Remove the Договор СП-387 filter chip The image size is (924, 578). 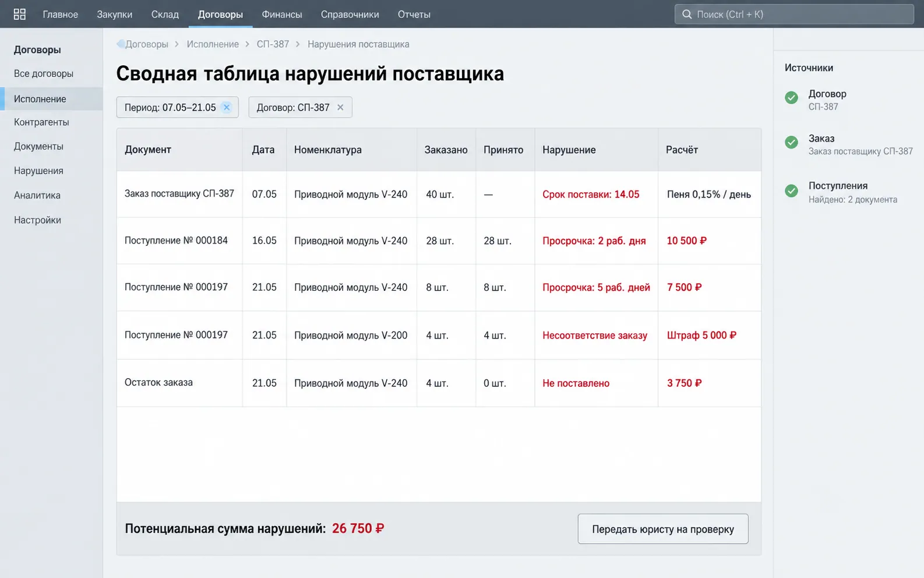(x=340, y=107)
